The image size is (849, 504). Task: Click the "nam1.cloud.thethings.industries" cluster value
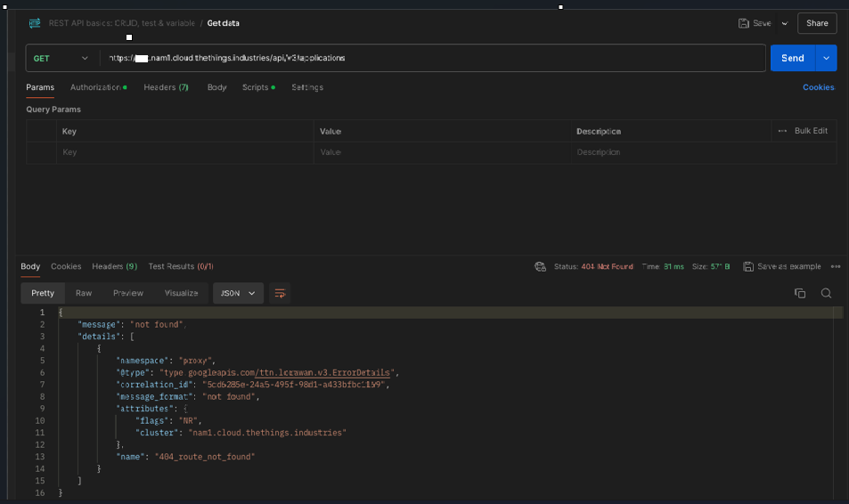267,433
